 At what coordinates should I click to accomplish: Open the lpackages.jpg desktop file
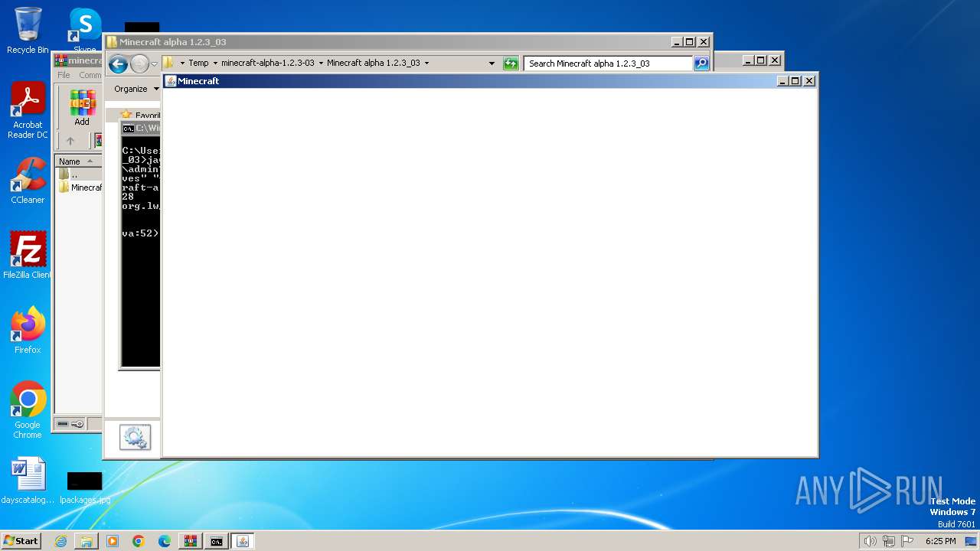click(x=84, y=488)
